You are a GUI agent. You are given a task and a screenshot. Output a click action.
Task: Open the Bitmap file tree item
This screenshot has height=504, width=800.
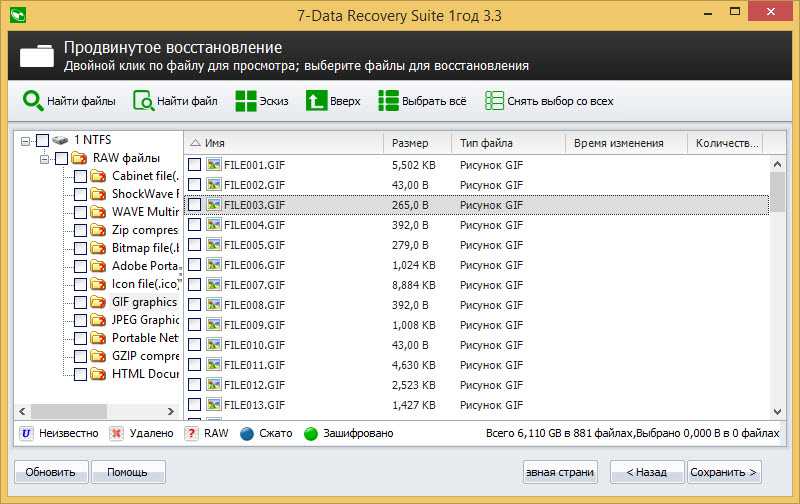pos(145,248)
